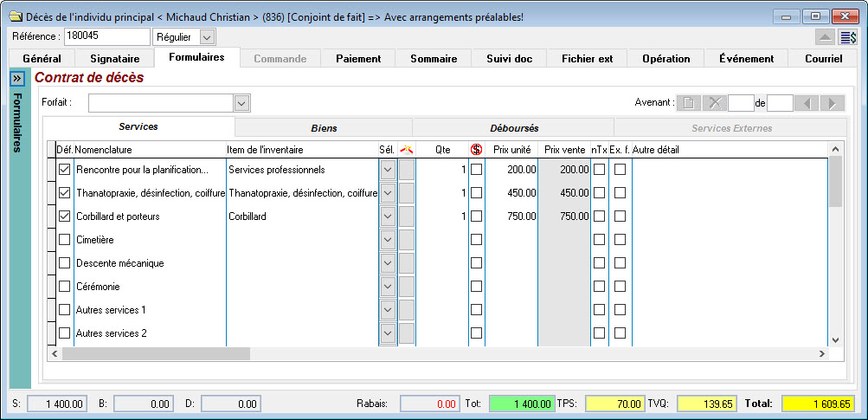Open the Régulier reference type dropdown

[x=207, y=37]
